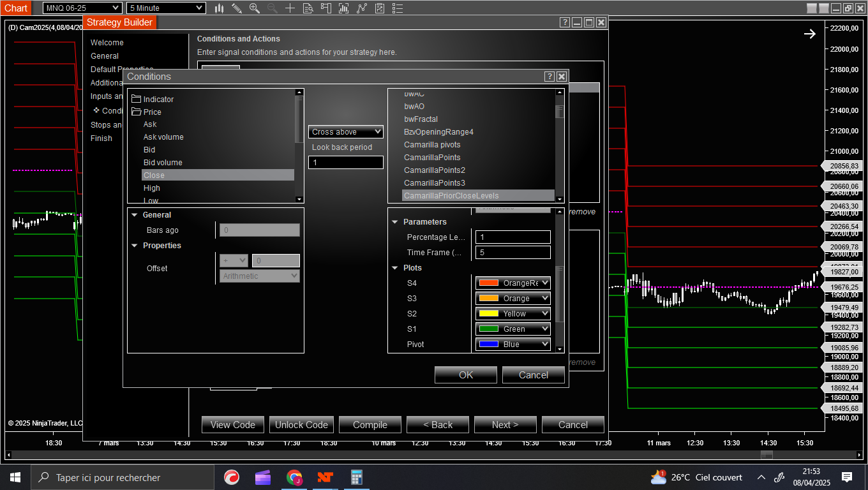Open the strategies icon in chart toolbar
868x490 pixels.
tap(362, 8)
